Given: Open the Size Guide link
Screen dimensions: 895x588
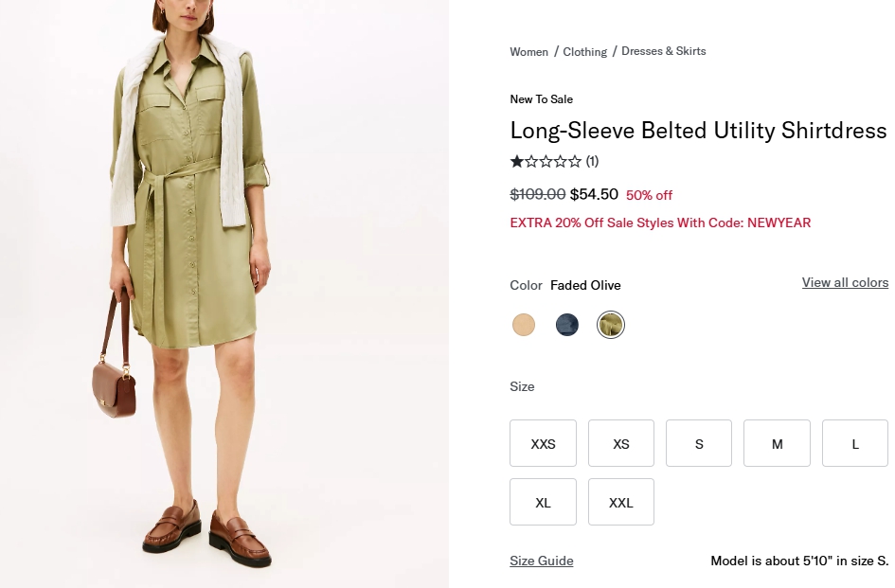Looking at the screenshot, I should (x=542, y=561).
